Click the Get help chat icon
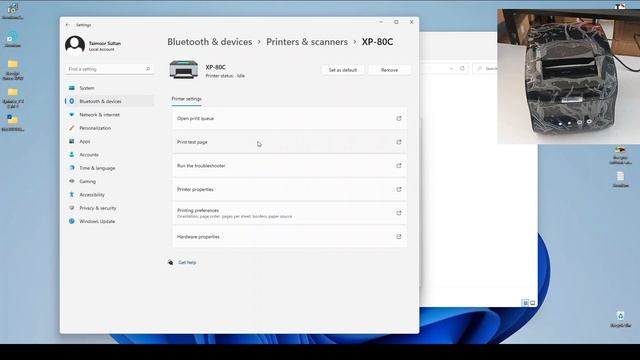Image resolution: width=640 pixels, height=360 pixels. 171,262
